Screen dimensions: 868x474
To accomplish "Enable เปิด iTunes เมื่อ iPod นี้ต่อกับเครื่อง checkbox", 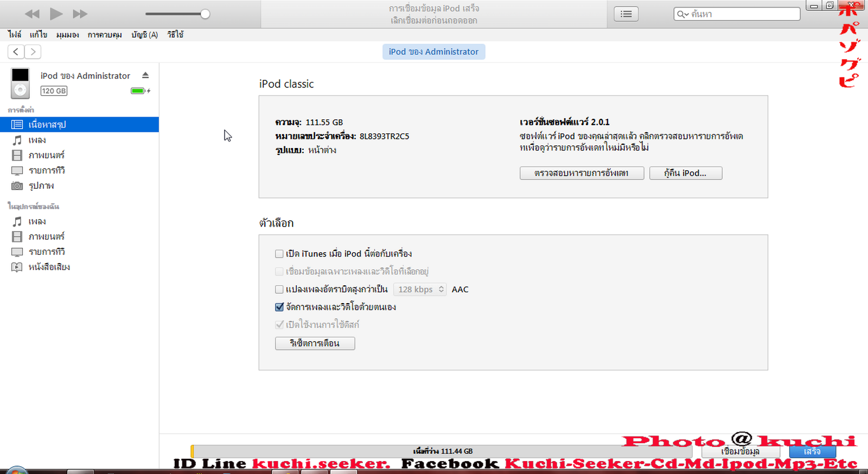I will 279,254.
